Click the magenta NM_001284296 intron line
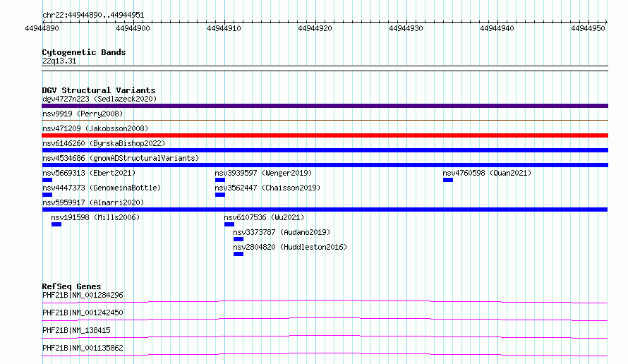The height and width of the screenshot is (364, 628). 325,301
